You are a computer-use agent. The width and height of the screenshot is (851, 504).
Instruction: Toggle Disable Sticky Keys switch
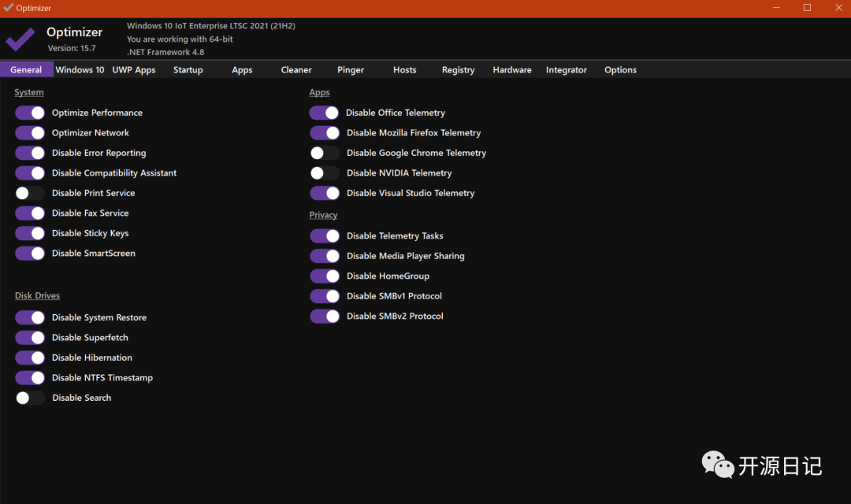click(x=30, y=233)
